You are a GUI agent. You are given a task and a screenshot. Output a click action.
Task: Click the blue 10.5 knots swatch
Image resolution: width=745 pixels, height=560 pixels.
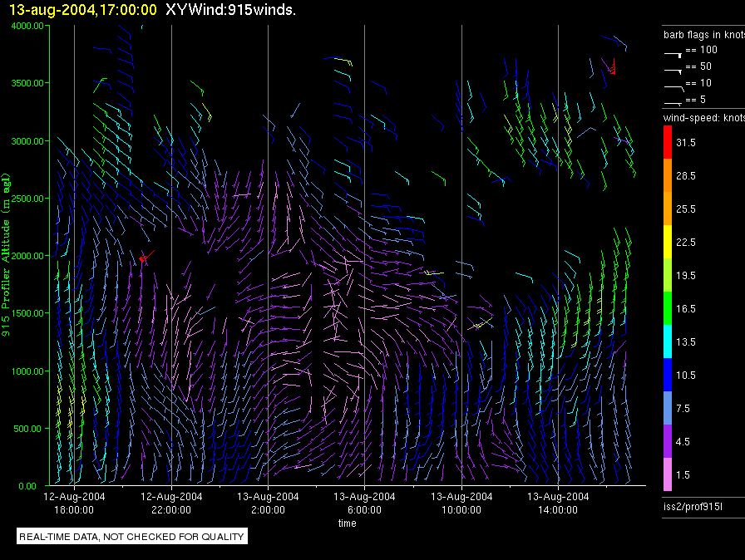coord(668,375)
